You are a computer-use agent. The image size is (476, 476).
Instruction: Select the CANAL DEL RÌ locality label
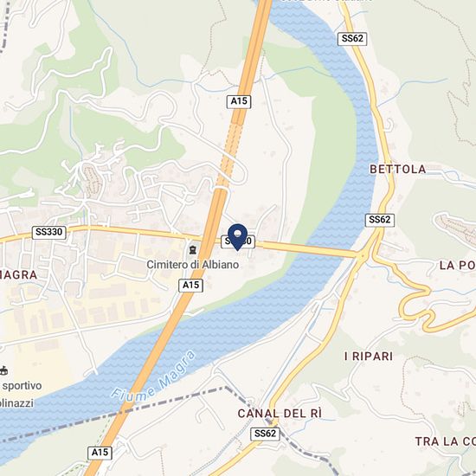(280, 414)
